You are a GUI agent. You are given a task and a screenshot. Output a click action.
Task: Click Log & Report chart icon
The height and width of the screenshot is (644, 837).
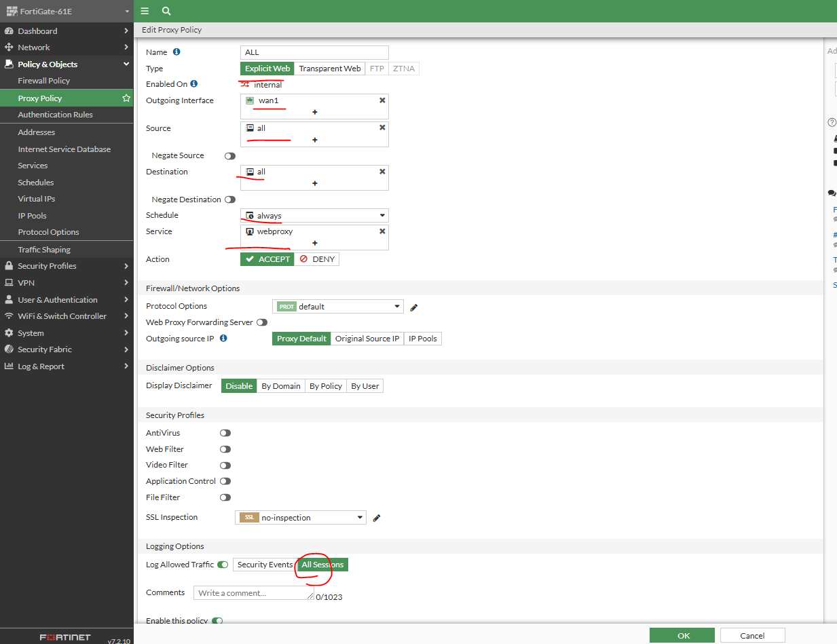pos(9,366)
